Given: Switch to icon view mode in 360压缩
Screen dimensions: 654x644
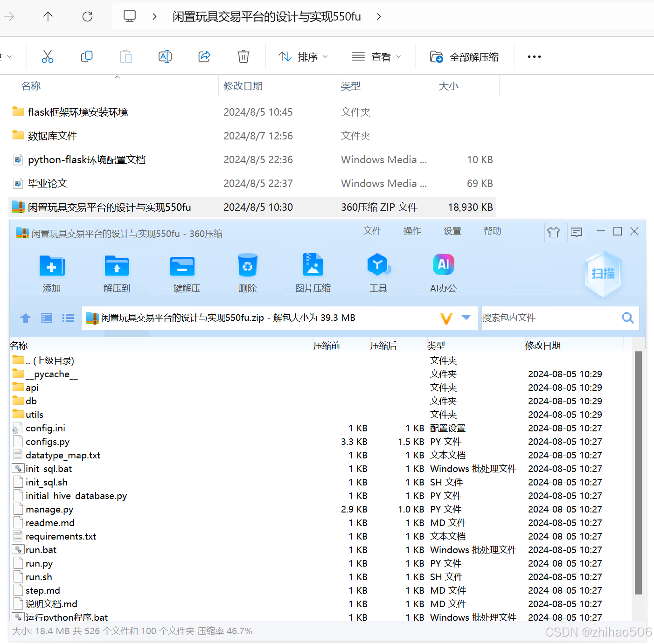Looking at the screenshot, I should point(47,318).
